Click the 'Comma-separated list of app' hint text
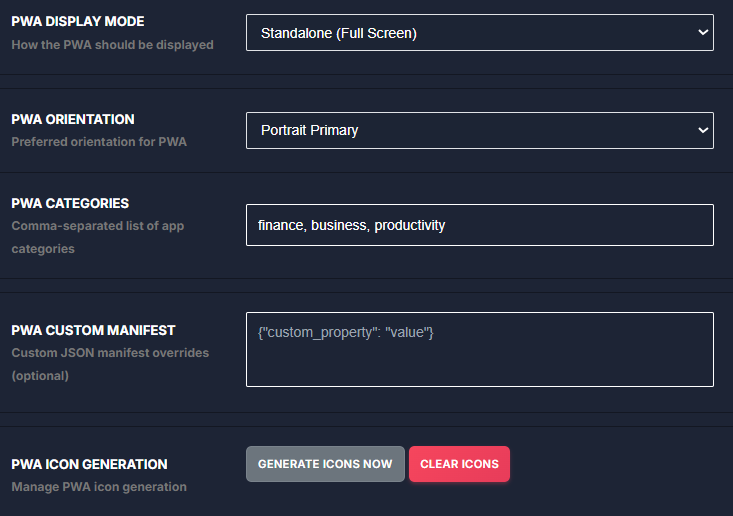Screen dimensions: 733x516 tap(98, 226)
